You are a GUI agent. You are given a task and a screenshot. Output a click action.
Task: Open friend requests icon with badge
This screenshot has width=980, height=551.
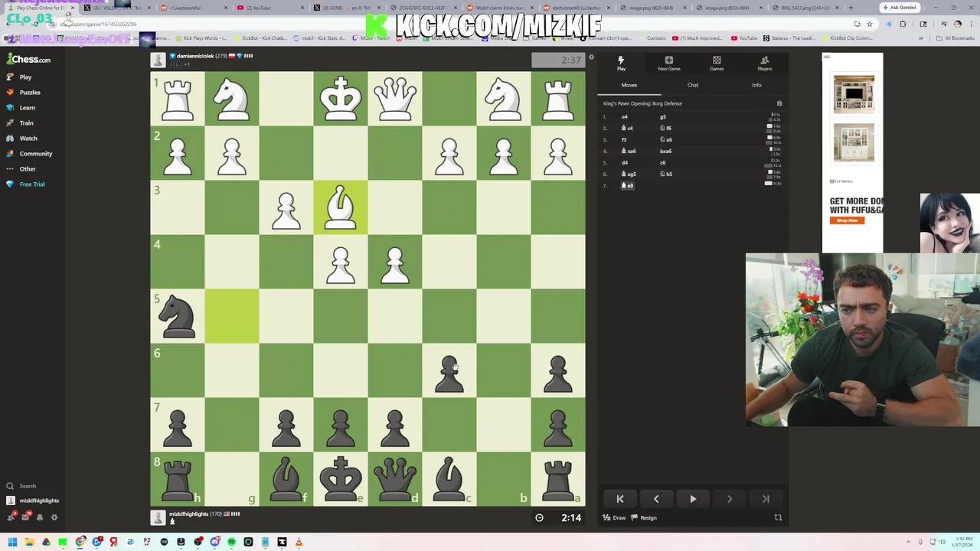pyautogui.click(x=11, y=517)
